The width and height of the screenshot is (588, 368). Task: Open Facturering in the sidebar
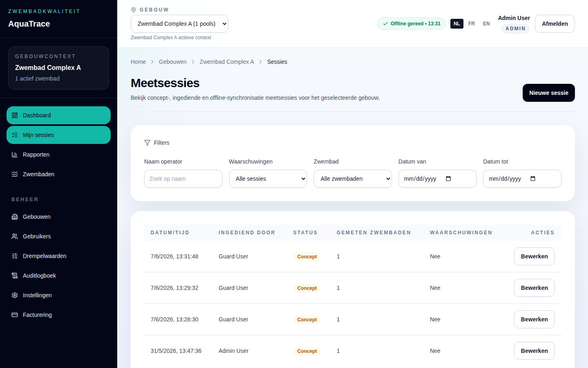58,315
